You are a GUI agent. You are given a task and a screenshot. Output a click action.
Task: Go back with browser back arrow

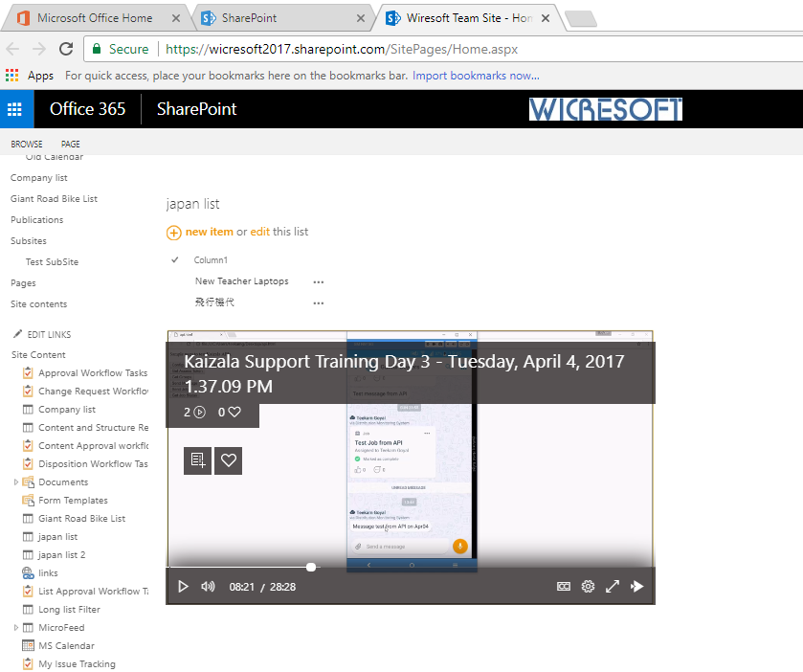[x=12, y=49]
